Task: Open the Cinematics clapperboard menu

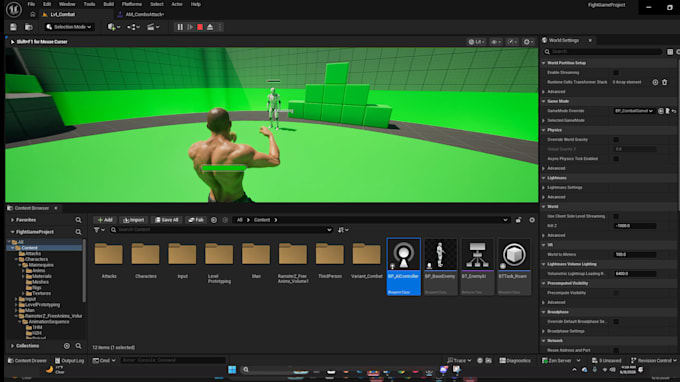Action: 153,27
